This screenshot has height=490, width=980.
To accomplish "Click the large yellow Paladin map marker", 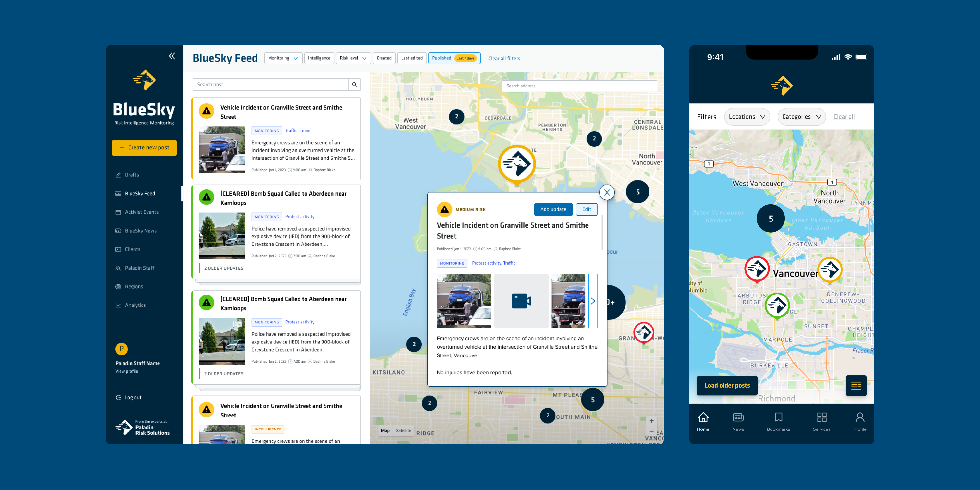I will [x=517, y=165].
